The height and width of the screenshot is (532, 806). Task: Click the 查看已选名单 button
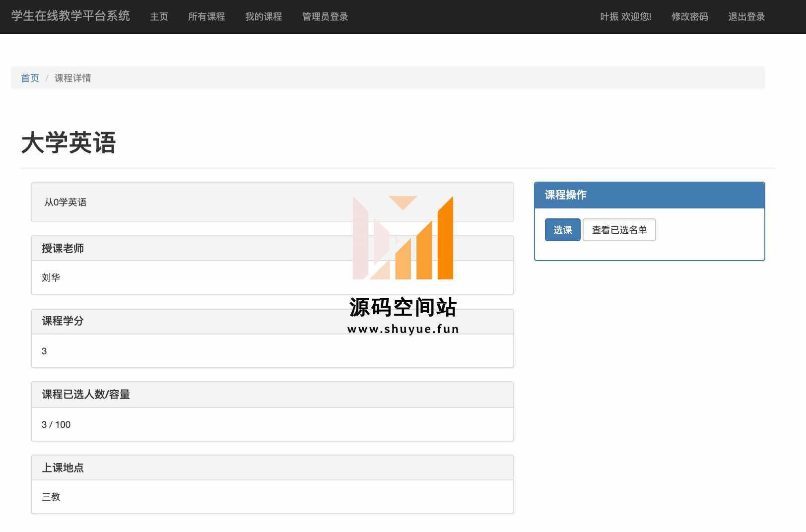[619, 230]
